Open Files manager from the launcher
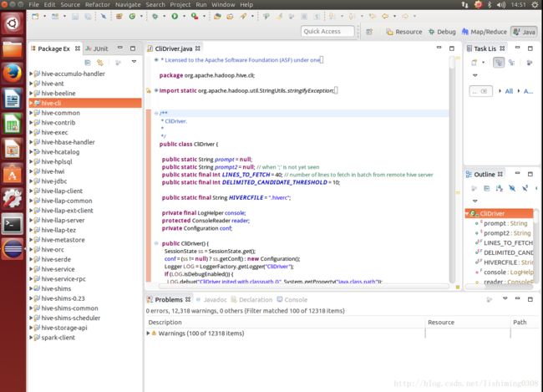 pyautogui.click(x=13, y=48)
